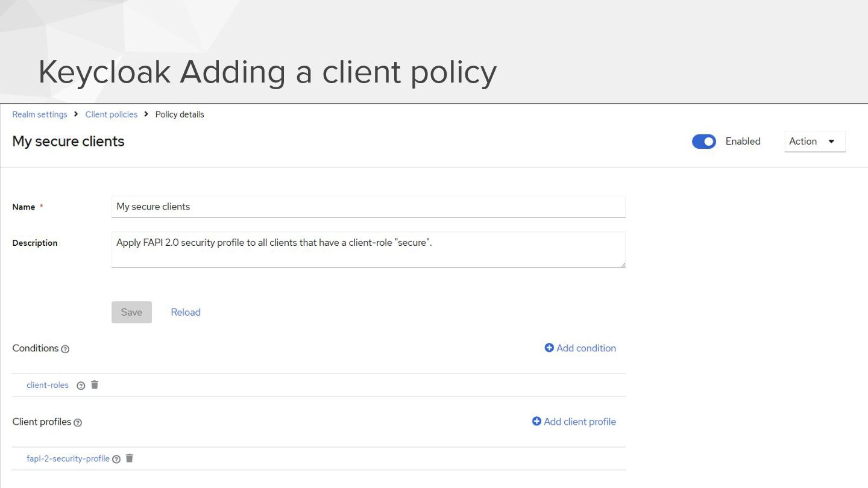868x488 pixels.
Task: Click help icon beside client-roles condition
Action: (x=81, y=386)
